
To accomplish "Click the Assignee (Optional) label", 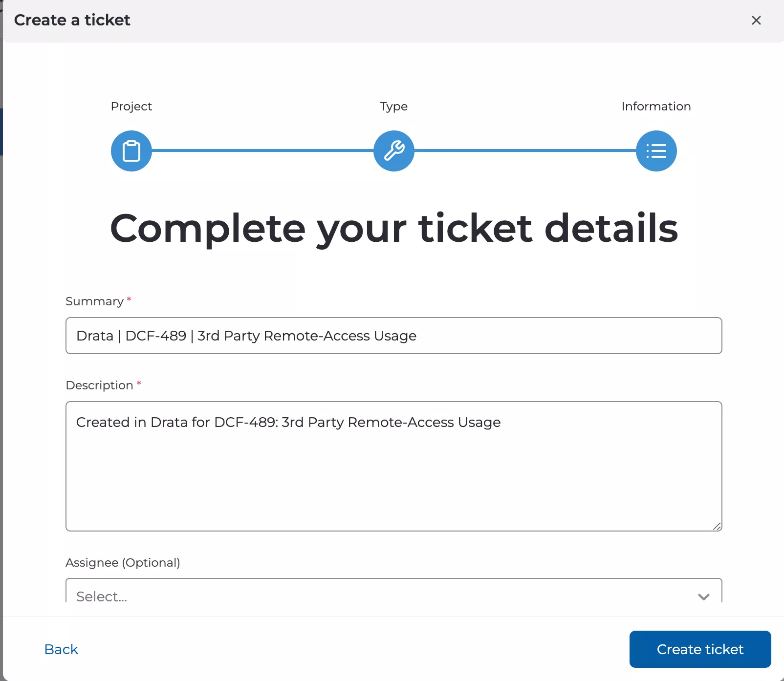I will pos(123,563).
